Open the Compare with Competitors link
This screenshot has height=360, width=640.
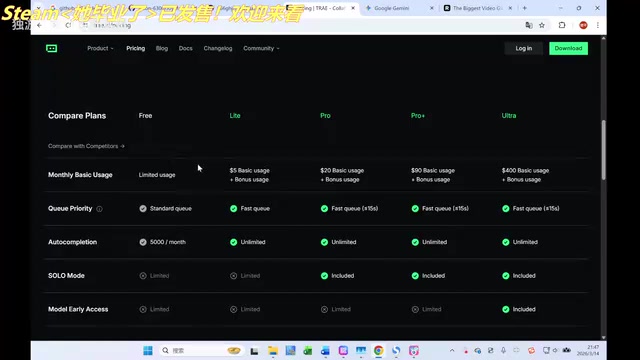86,146
